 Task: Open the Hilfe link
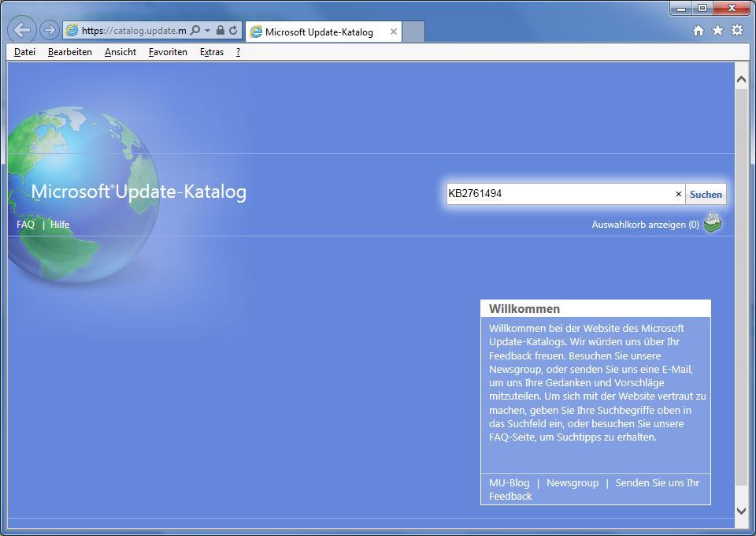[60, 225]
